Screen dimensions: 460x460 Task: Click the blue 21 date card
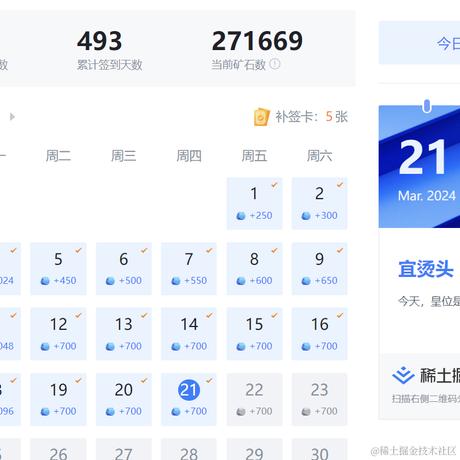click(x=419, y=167)
